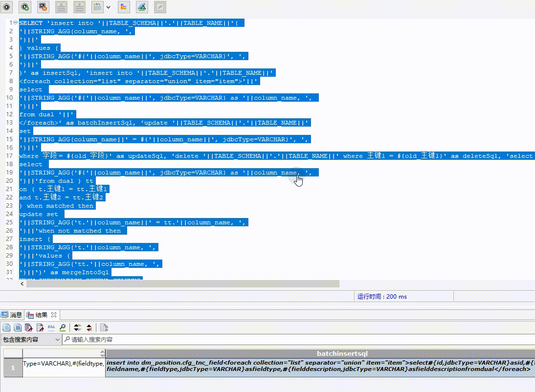Image resolution: width=535 pixels, height=392 pixels.
Task: Click line 27 'insert (' text
Action: click(x=35, y=239)
